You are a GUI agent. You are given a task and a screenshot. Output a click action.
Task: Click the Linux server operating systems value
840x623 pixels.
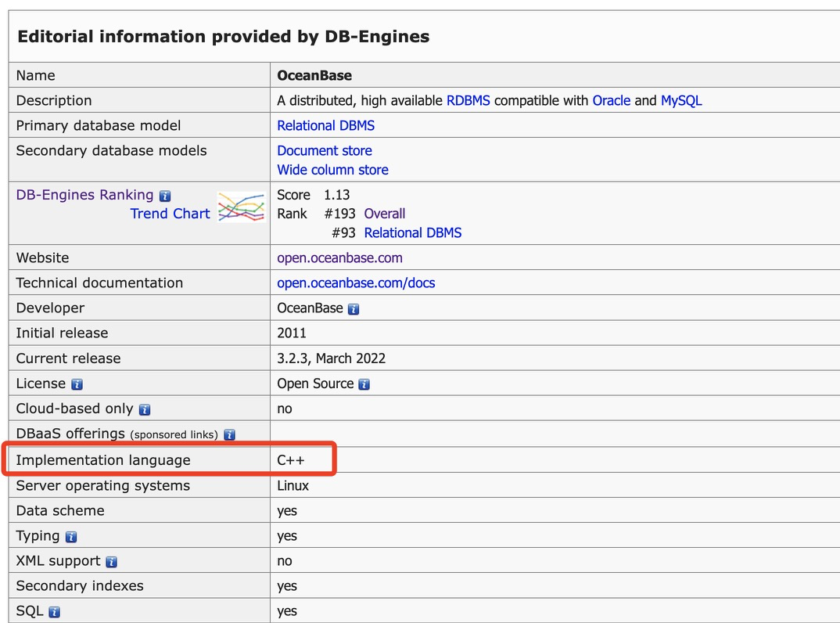293,486
